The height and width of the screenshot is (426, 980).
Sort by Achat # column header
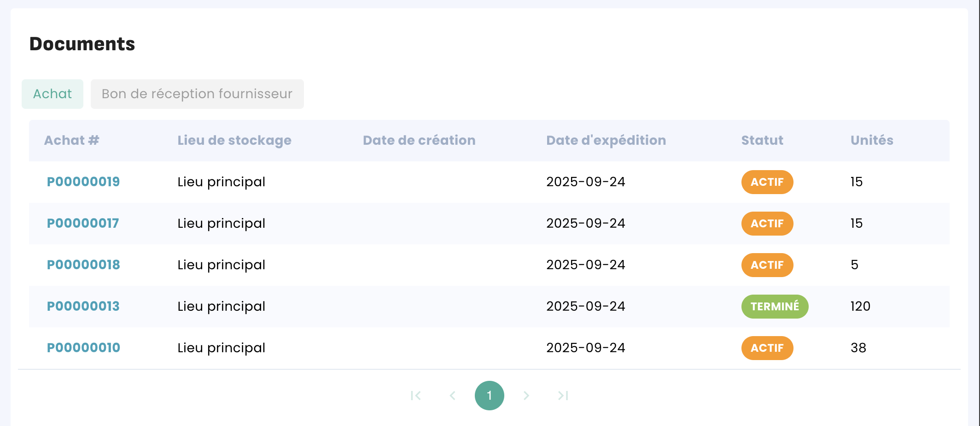pyautogui.click(x=71, y=140)
